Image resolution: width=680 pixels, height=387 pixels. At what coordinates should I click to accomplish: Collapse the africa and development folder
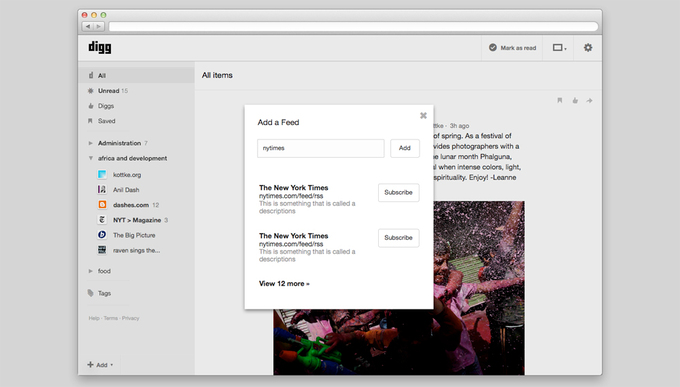pos(91,158)
